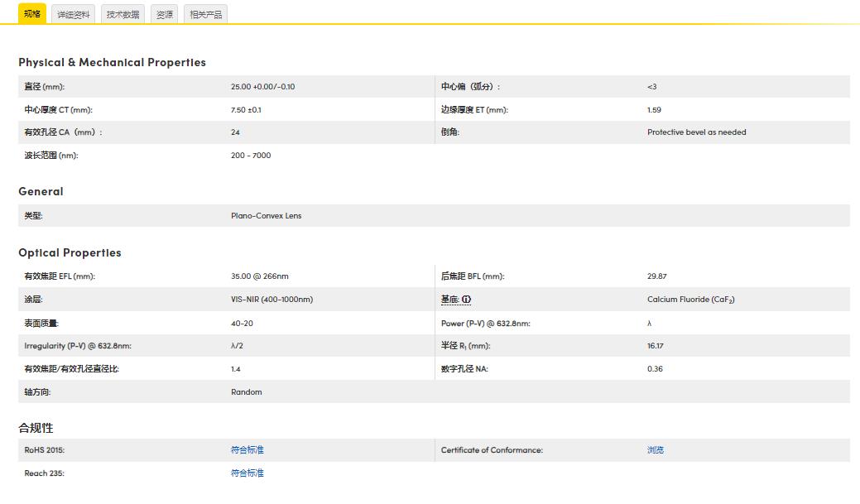Click the RoHS 2015 符合标准 link
This screenshot has width=860, height=504.
coord(247,450)
